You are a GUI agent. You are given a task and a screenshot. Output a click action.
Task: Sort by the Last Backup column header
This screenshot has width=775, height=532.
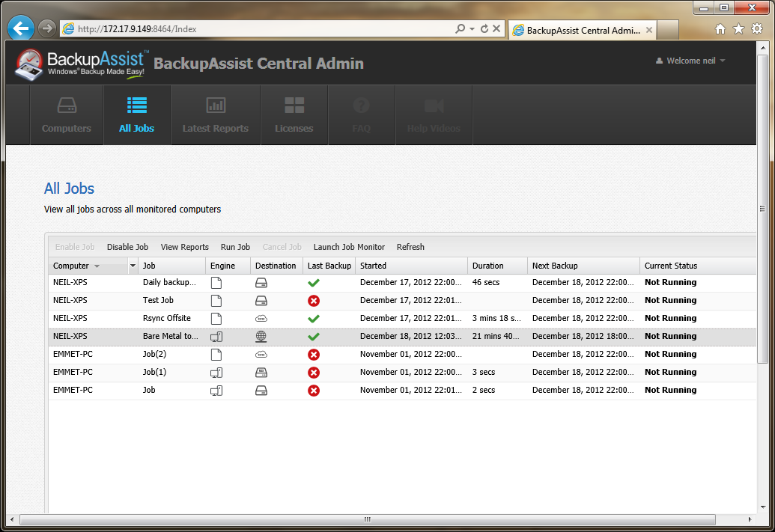tap(329, 266)
